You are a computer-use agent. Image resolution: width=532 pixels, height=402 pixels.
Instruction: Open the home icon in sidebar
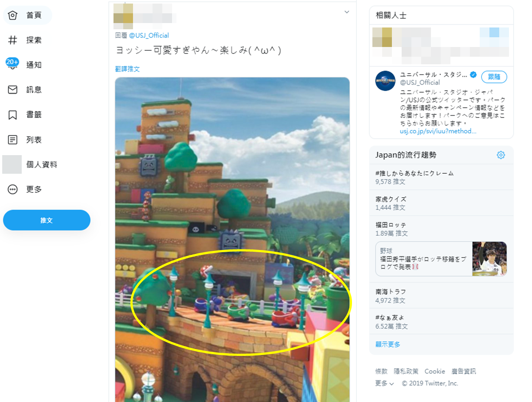pyautogui.click(x=13, y=16)
